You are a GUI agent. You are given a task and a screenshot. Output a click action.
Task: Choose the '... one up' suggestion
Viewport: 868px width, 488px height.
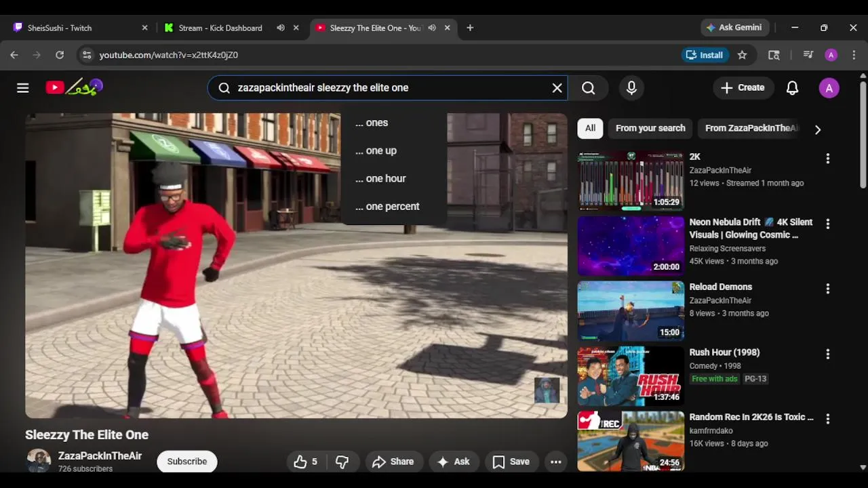pos(393,150)
